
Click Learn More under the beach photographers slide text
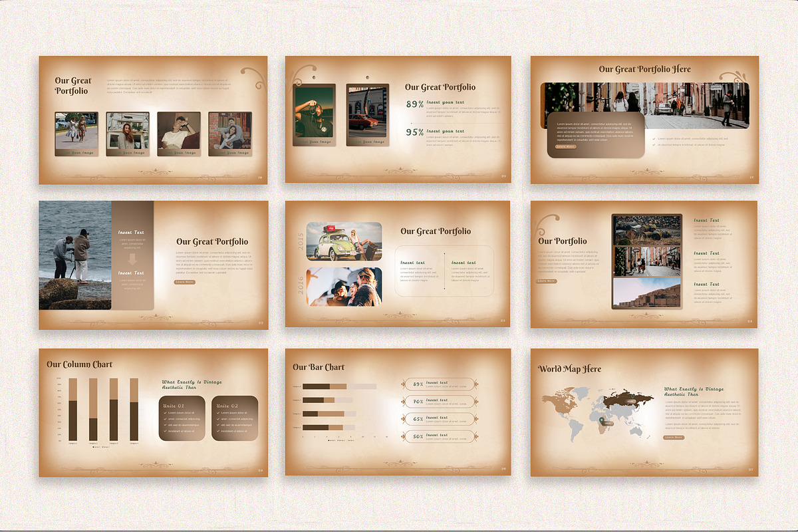pyautogui.click(x=185, y=282)
